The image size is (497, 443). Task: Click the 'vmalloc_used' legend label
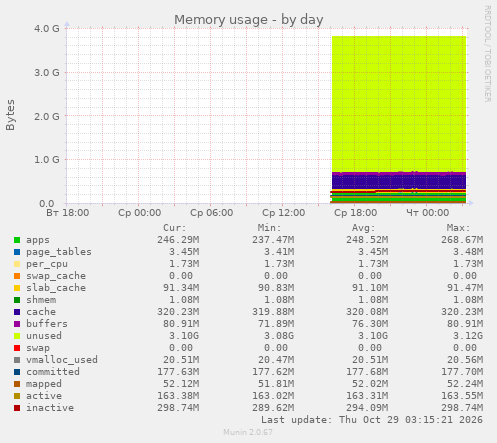(62, 360)
